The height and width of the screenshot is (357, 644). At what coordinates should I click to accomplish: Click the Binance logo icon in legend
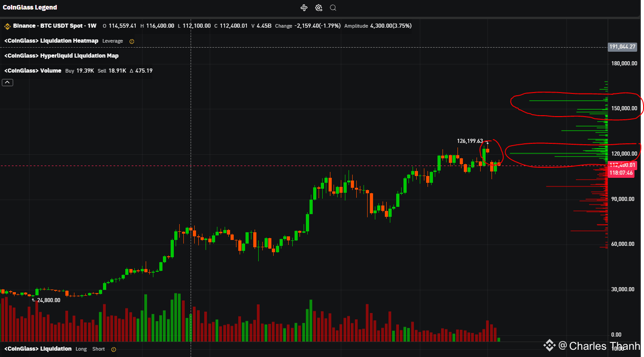pyautogui.click(x=7, y=26)
